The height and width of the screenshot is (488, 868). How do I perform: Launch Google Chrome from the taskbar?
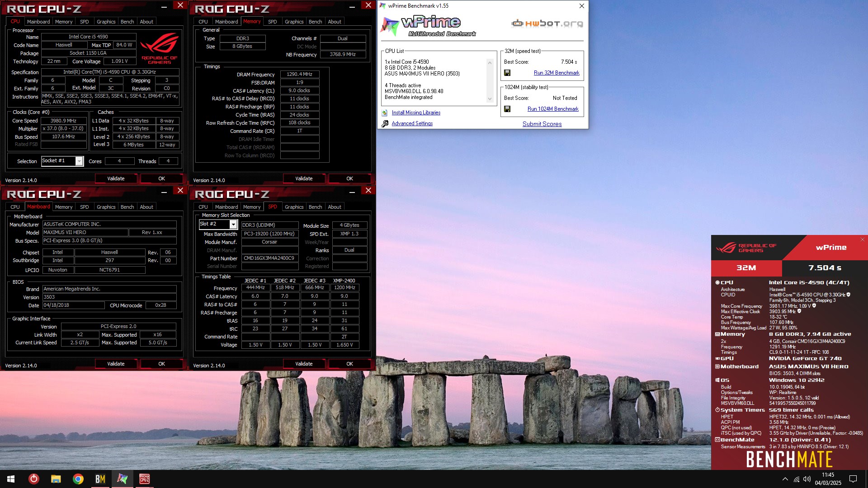(78, 479)
